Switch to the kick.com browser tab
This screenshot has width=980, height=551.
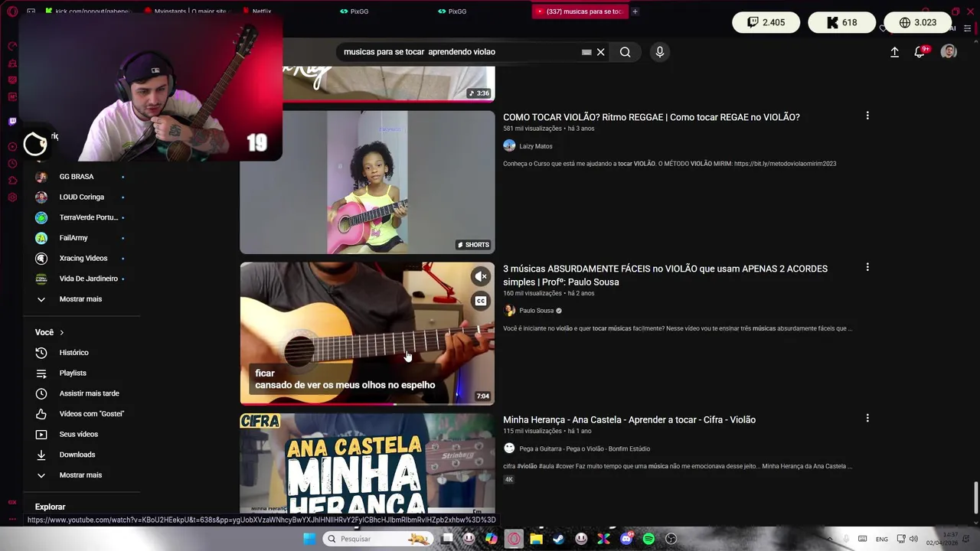[x=87, y=11]
